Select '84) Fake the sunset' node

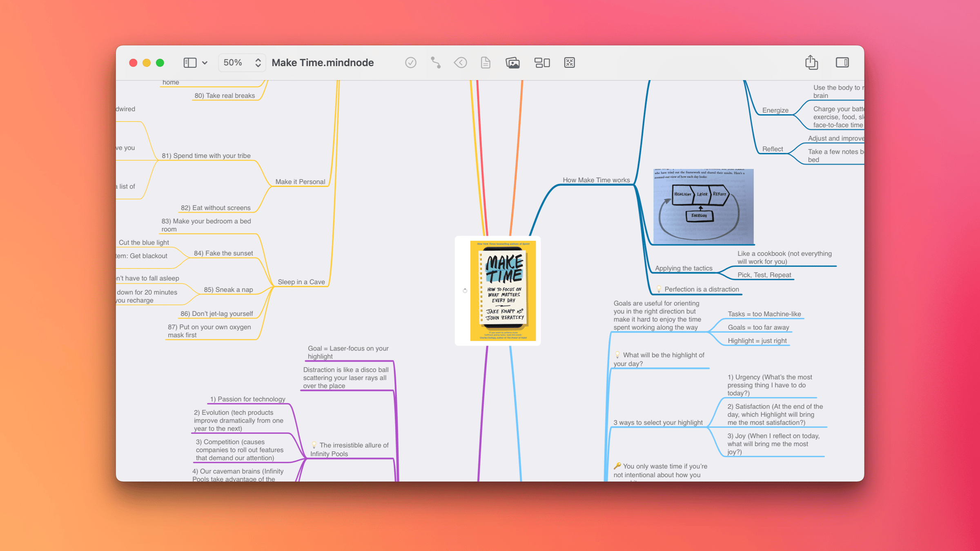click(x=223, y=253)
